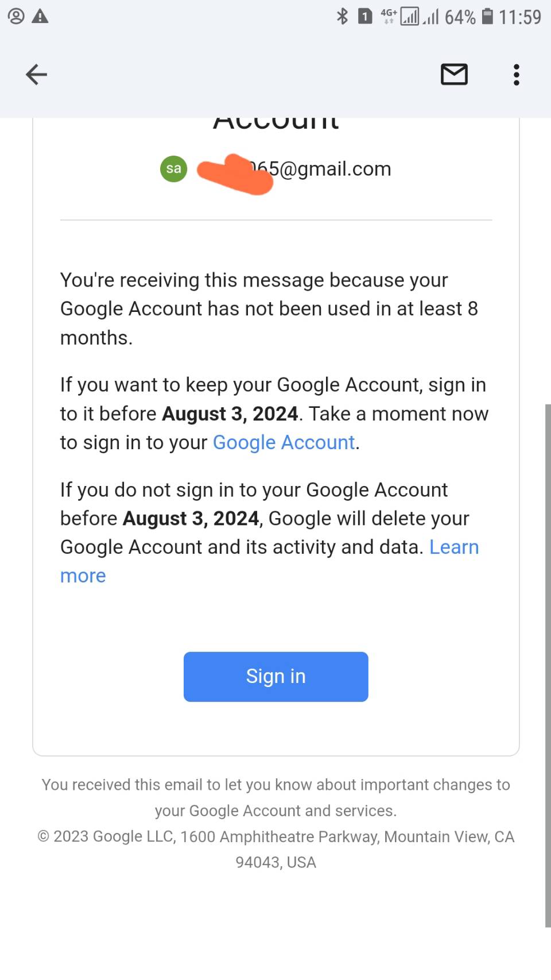Screen dimensions: 551x980
Task: Tap the account circle notification icon
Action: [16, 16]
